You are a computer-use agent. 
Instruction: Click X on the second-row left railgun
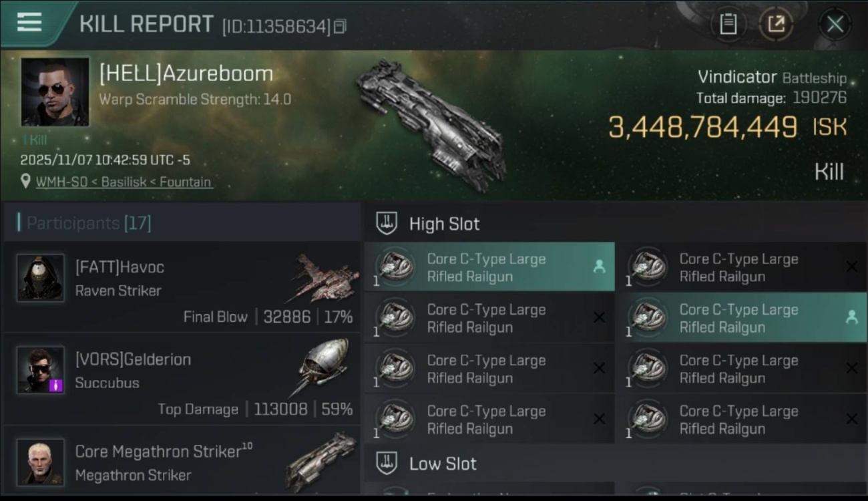pos(599,318)
